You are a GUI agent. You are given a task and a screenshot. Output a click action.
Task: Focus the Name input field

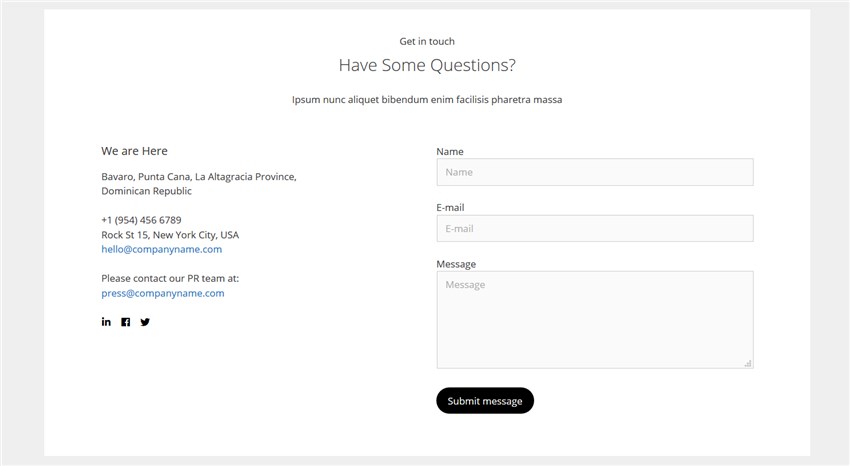(595, 172)
